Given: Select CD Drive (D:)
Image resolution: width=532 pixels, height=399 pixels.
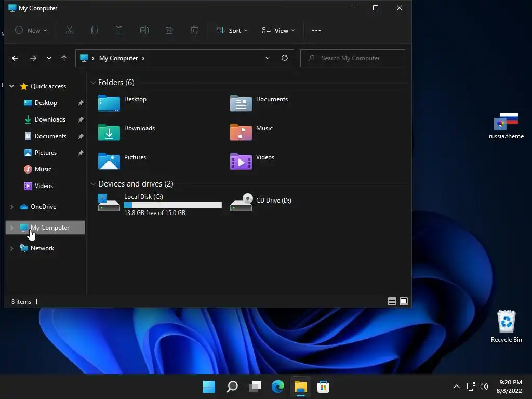Looking at the screenshot, I should tap(261, 202).
